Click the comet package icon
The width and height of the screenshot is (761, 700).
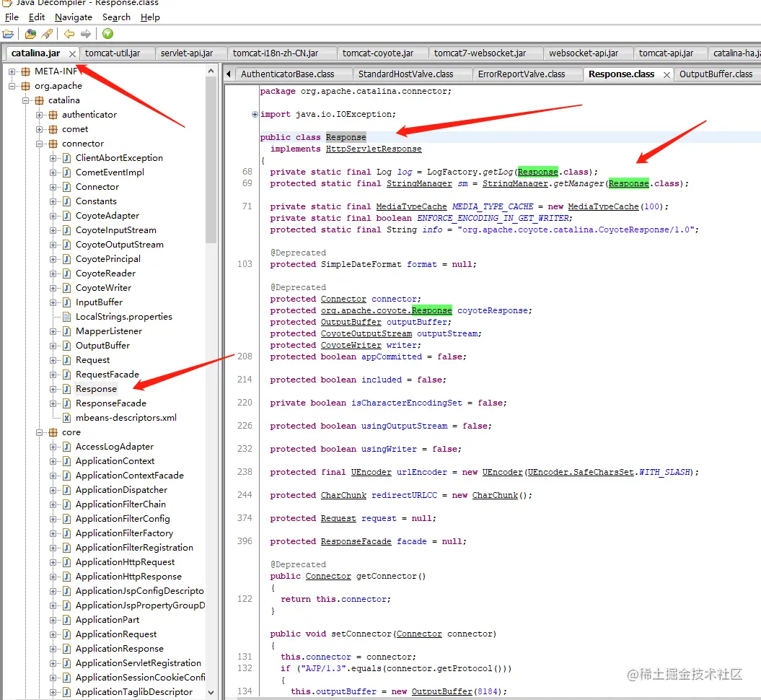(x=53, y=129)
